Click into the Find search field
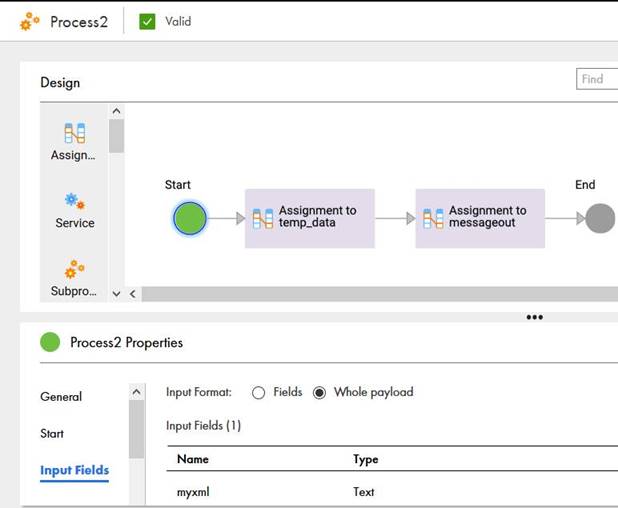Viewport: 618px width, 508px height. coord(597,79)
